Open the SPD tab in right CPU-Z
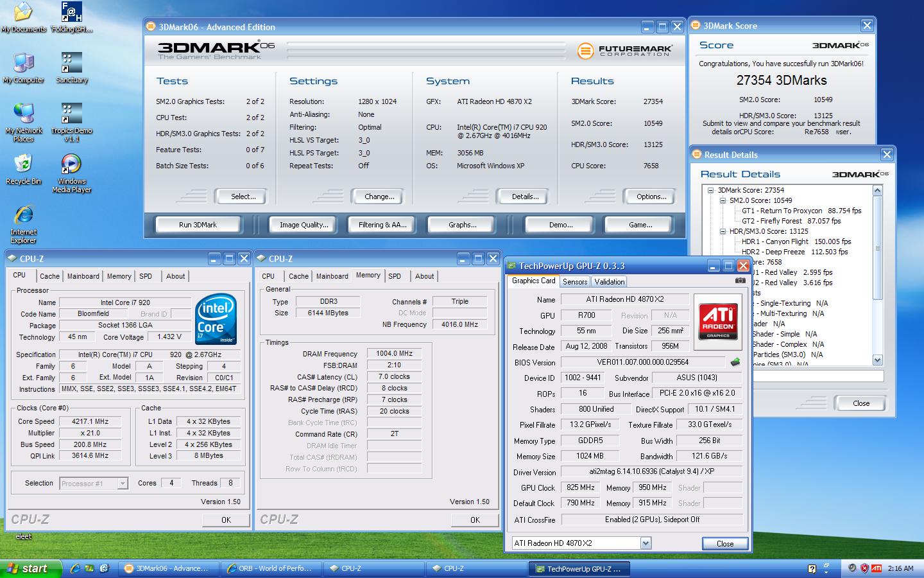The width and height of the screenshot is (924, 578). 395,276
